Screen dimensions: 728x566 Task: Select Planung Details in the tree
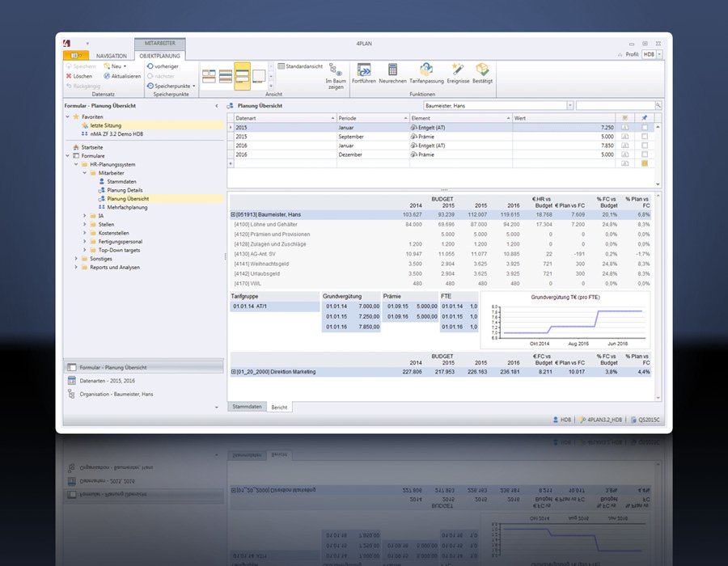coord(124,190)
